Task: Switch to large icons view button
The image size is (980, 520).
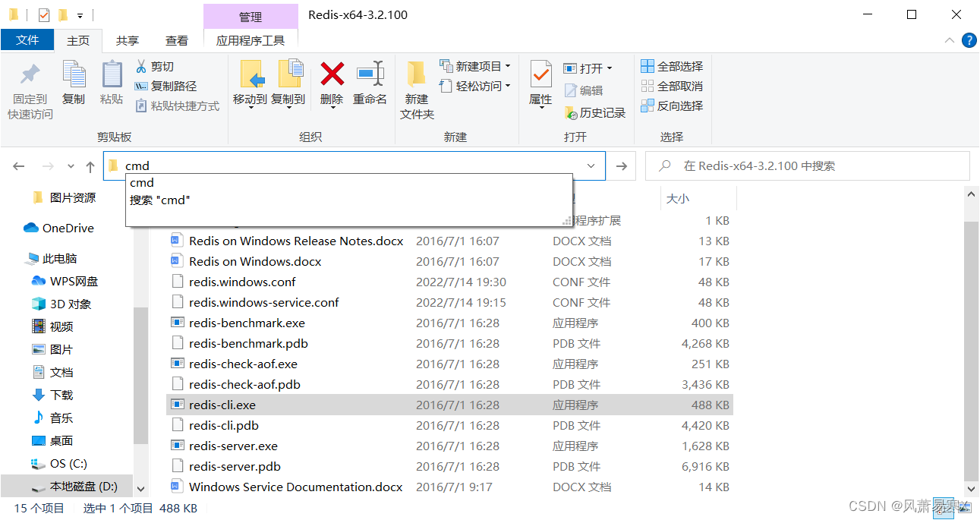Action: tap(963, 509)
